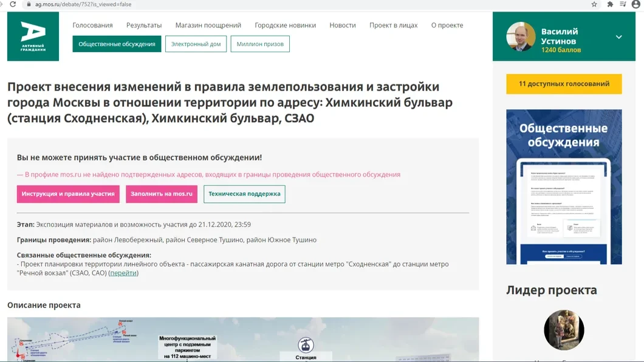
Task: Open the Голосования menu item
Action: click(92, 26)
